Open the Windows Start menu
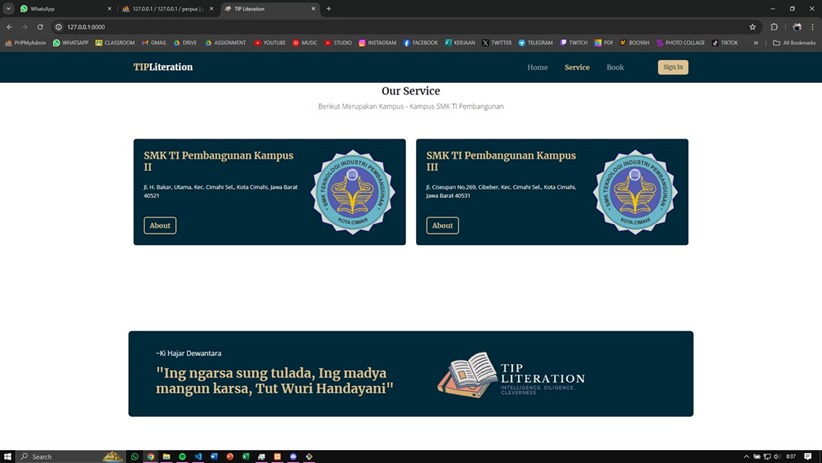This screenshot has width=822, height=463. 8,456
